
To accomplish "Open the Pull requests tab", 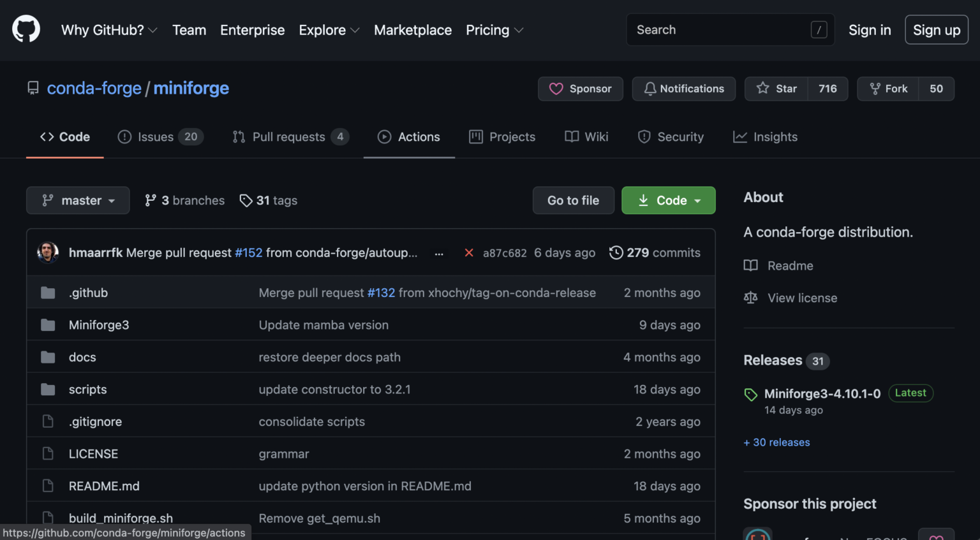I will [x=288, y=137].
